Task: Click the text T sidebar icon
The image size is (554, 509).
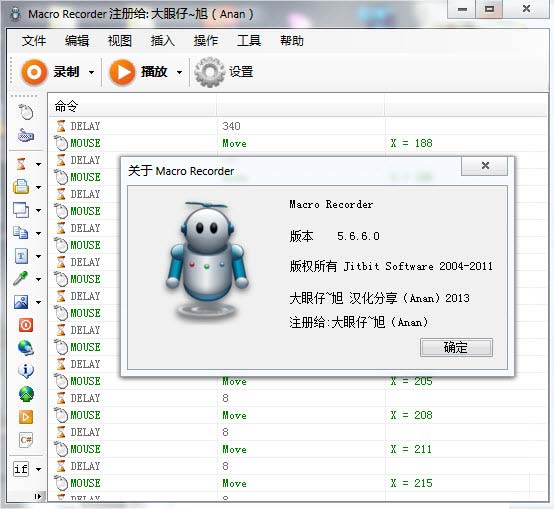Action: coord(21,256)
